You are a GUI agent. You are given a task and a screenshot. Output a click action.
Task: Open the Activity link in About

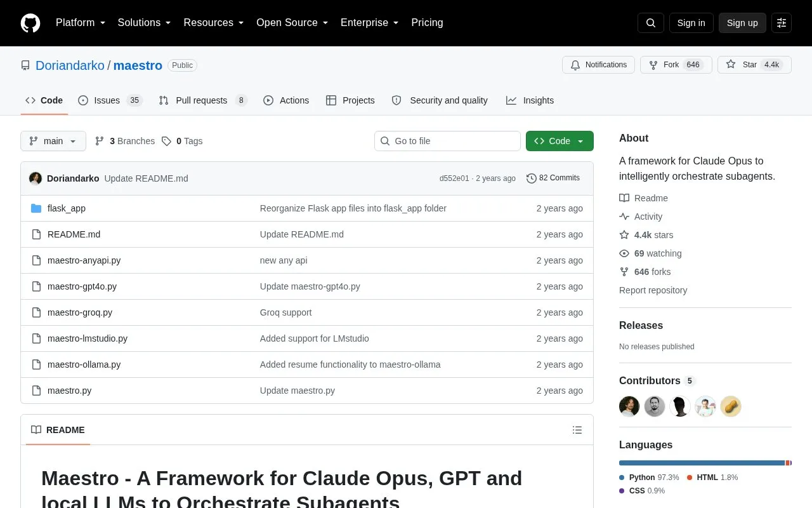[x=641, y=217]
